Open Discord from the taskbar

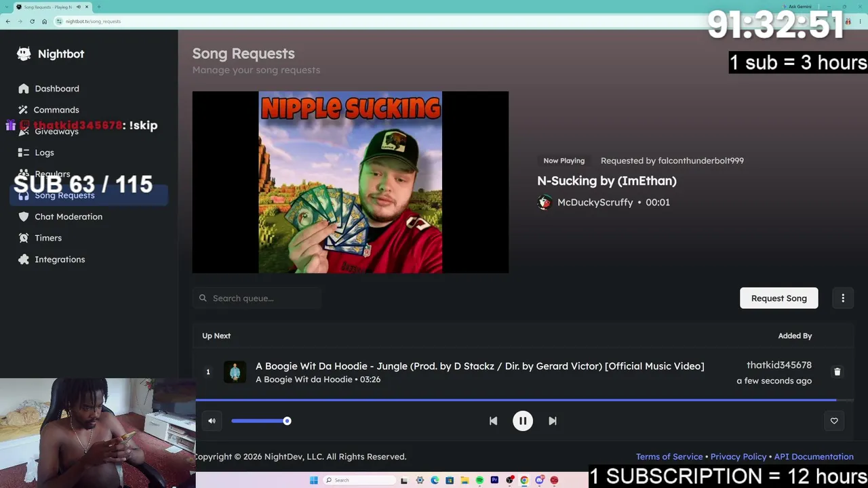[539, 480]
